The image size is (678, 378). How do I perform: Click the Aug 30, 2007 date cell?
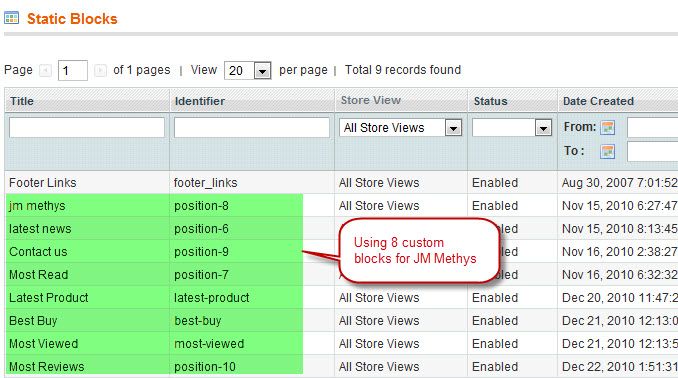point(618,183)
